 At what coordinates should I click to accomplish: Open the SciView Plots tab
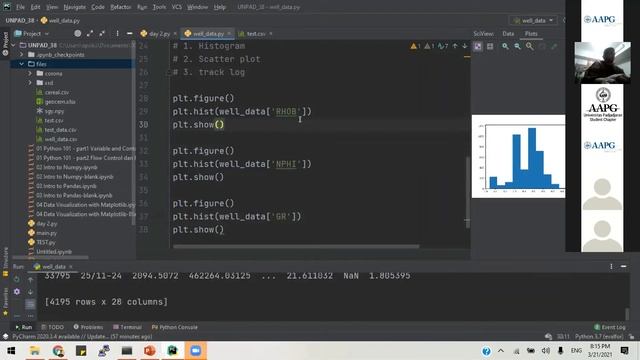click(x=531, y=33)
